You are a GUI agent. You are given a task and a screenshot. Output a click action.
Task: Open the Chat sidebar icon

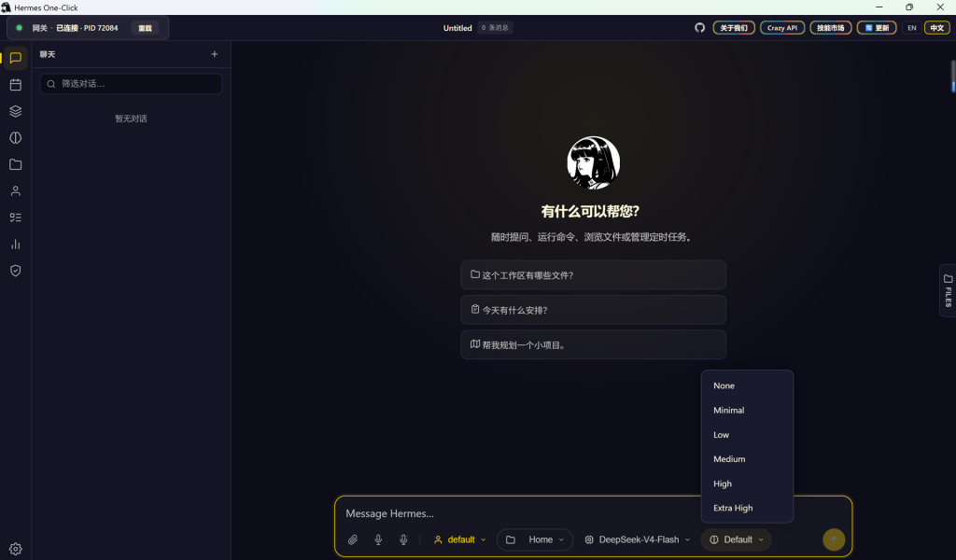point(16,58)
